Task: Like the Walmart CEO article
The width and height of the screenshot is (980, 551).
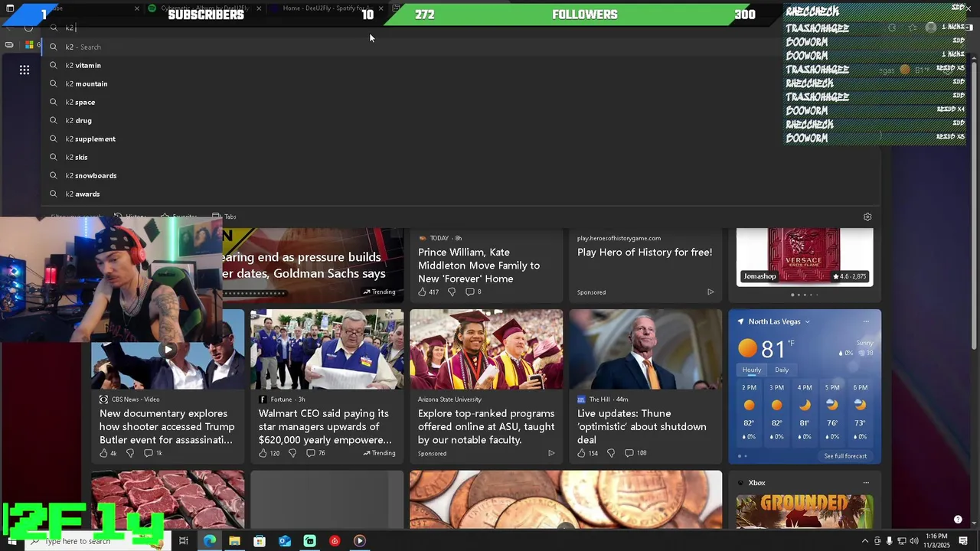Action: pyautogui.click(x=269, y=453)
